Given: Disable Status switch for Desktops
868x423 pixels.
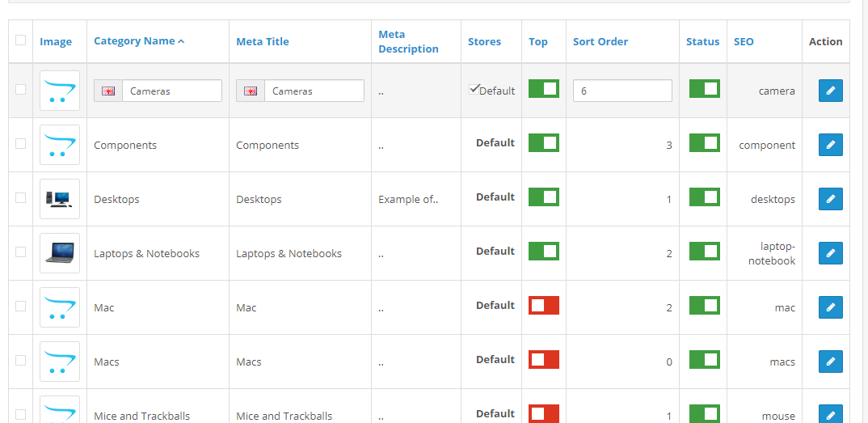Looking at the screenshot, I should point(704,197).
